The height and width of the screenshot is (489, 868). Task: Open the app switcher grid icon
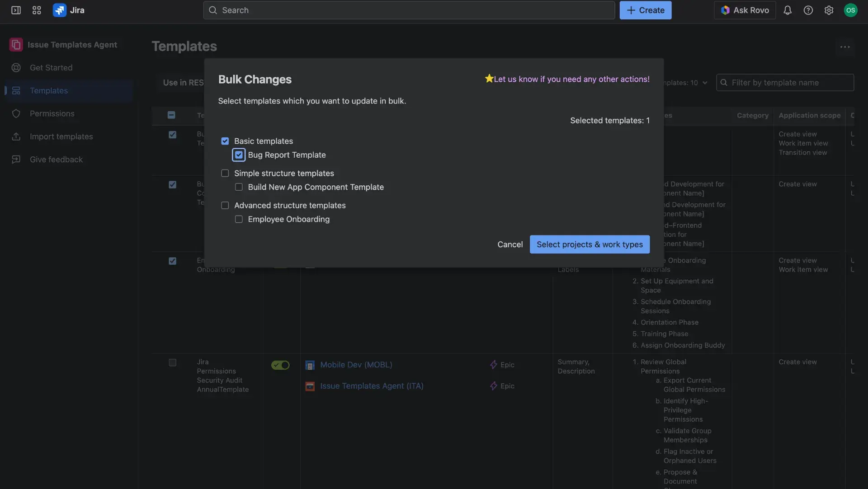point(37,10)
